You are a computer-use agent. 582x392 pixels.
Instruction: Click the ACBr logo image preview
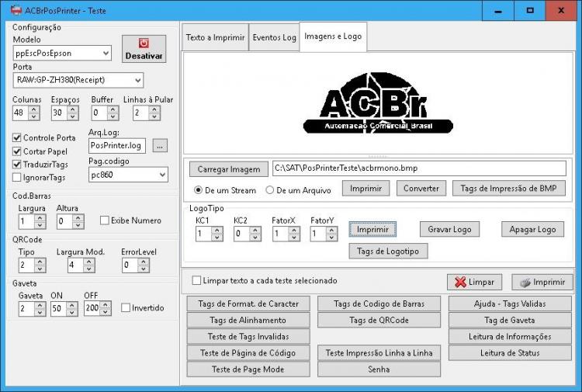coord(378,102)
